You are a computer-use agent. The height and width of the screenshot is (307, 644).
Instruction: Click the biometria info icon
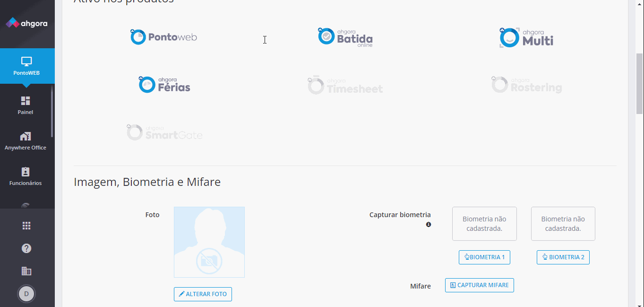(429, 225)
